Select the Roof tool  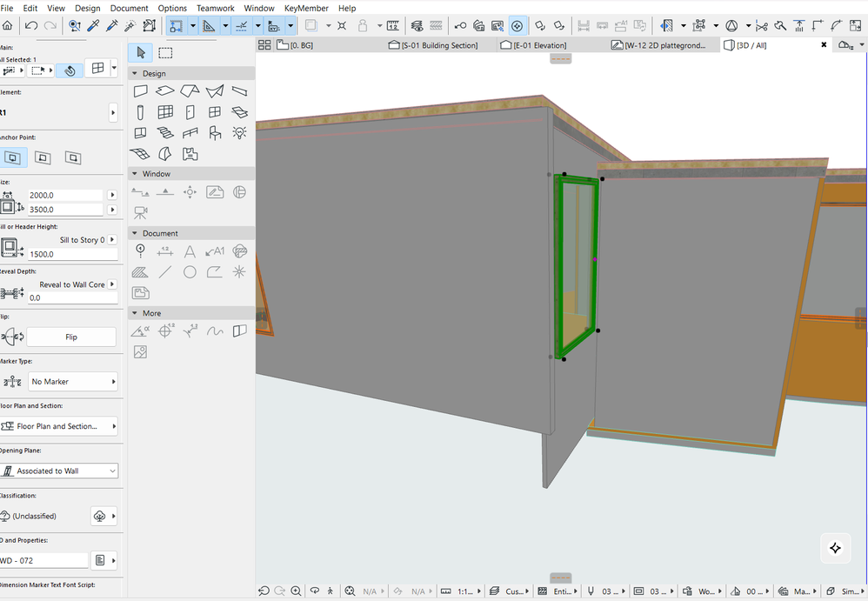(x=190, y=90)
